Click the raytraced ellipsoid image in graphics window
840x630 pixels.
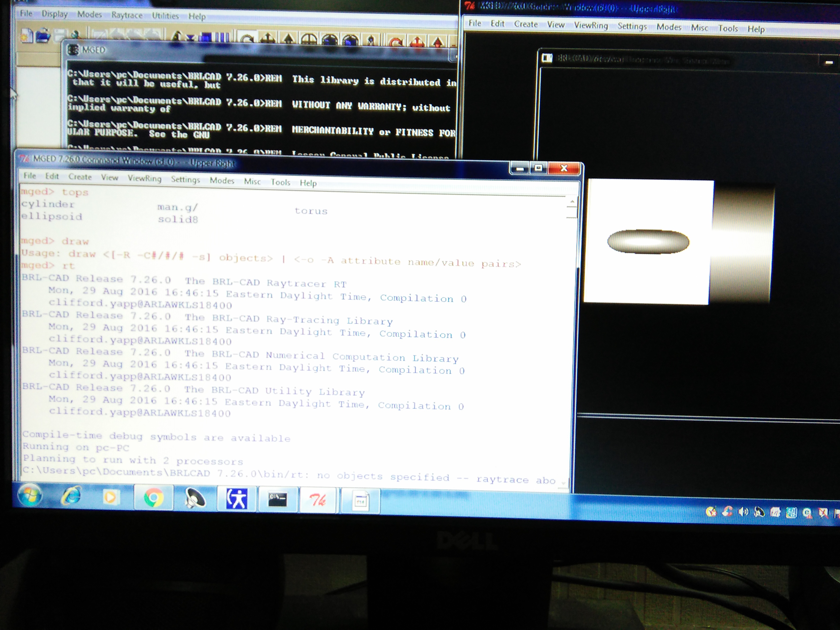[x=648, y=241]
